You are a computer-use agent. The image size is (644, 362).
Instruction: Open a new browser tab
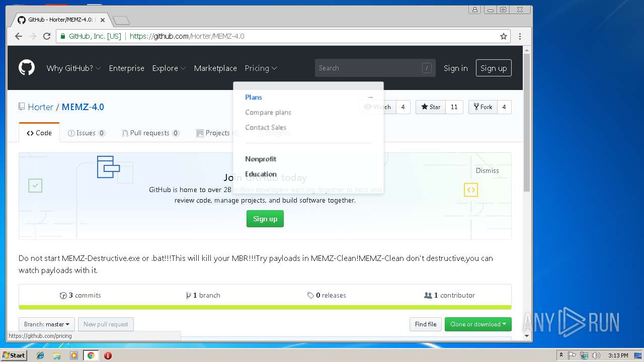tap(121, 21)
